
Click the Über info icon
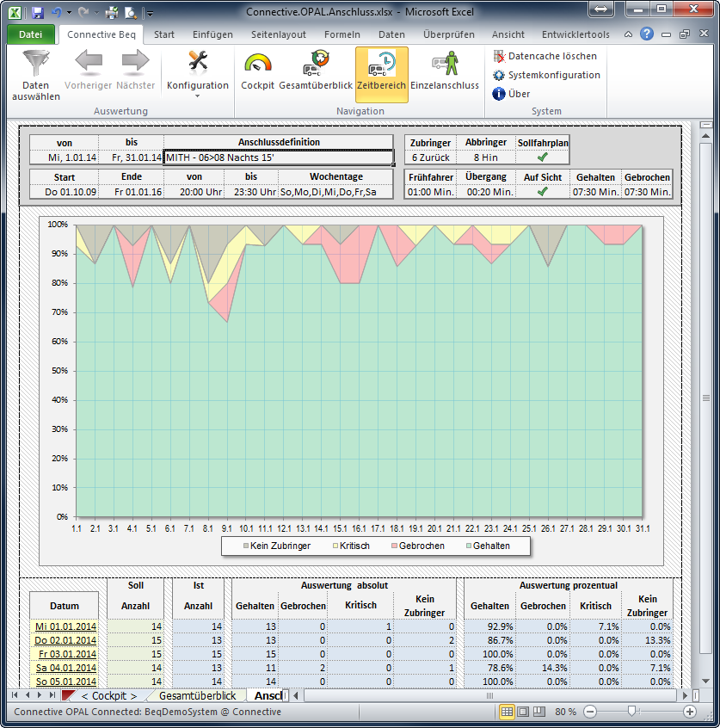coord(500,94)
